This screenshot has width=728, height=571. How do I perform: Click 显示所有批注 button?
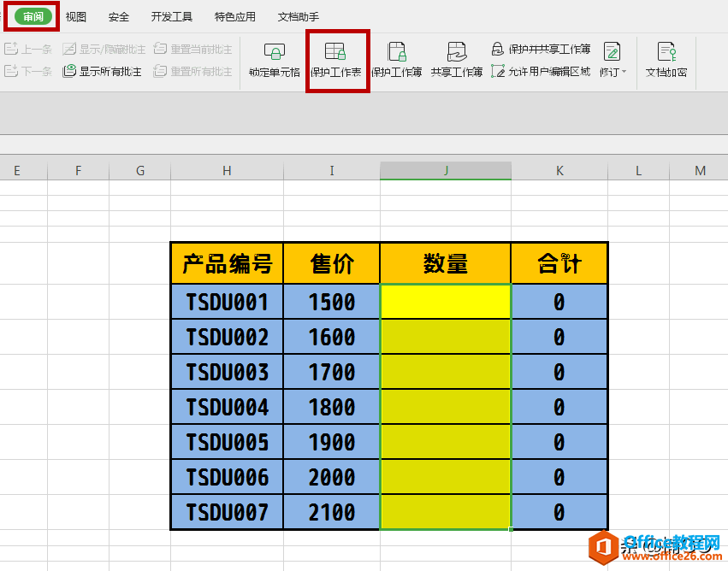point(102,72)
